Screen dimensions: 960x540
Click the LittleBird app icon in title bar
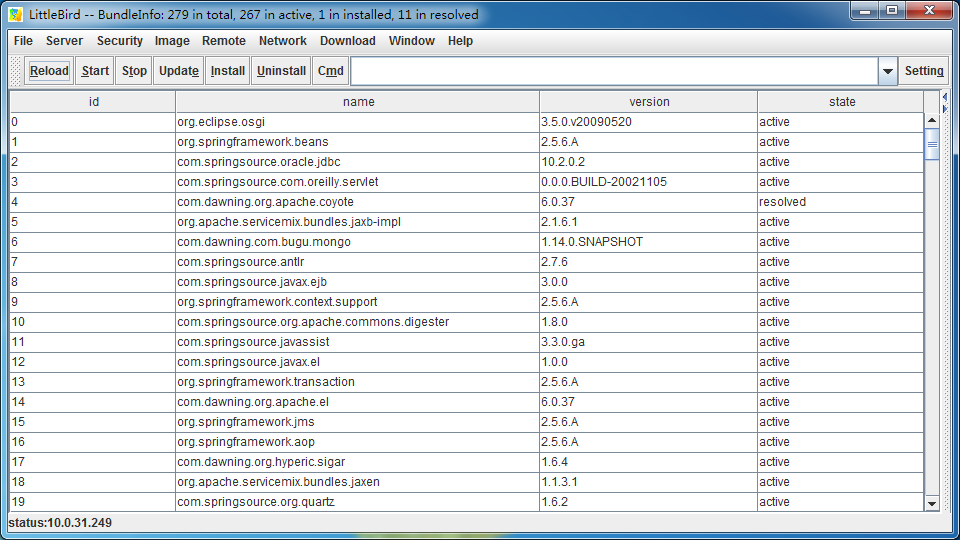tap(16, 14)
